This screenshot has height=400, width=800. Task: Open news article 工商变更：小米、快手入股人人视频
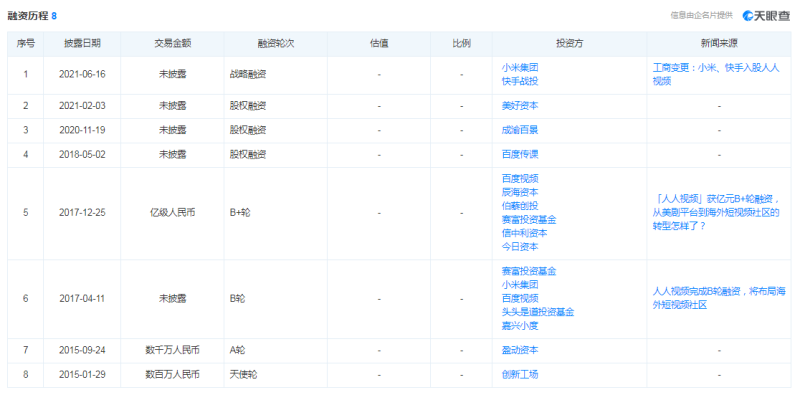(716, 74)
